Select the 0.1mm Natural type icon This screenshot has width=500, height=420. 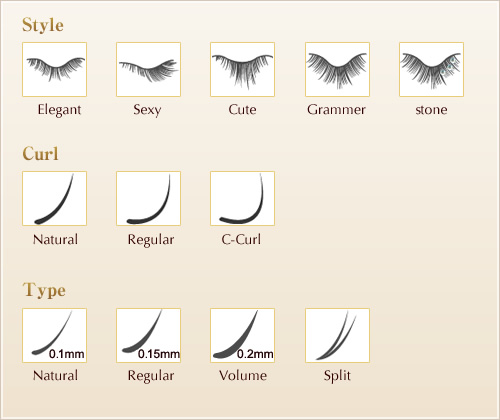pyautogui.click(x=54, y=335)
